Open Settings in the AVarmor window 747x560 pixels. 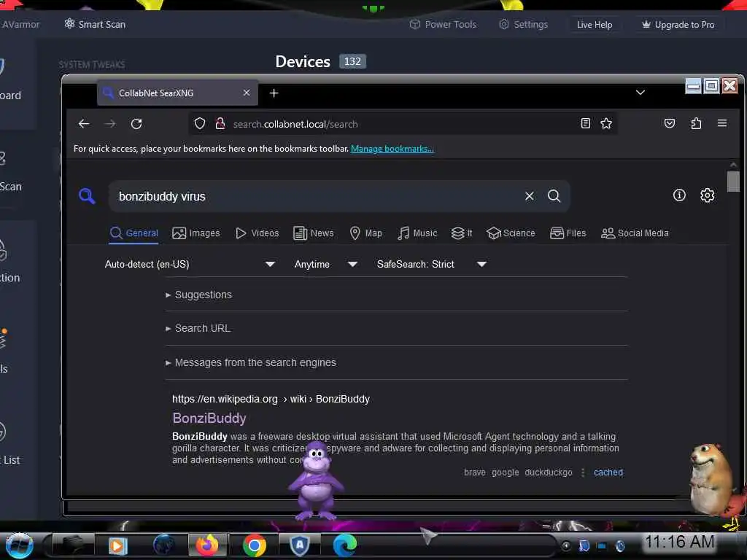click(x=524, y=24)
